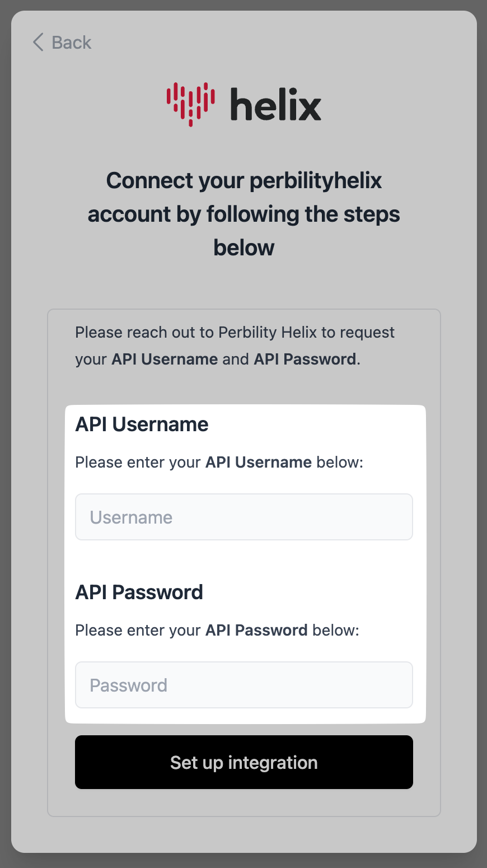This screenshot has height=868, width=487.
Task: Click bold "API Password" in the request instructions
Action: [305, 359]
